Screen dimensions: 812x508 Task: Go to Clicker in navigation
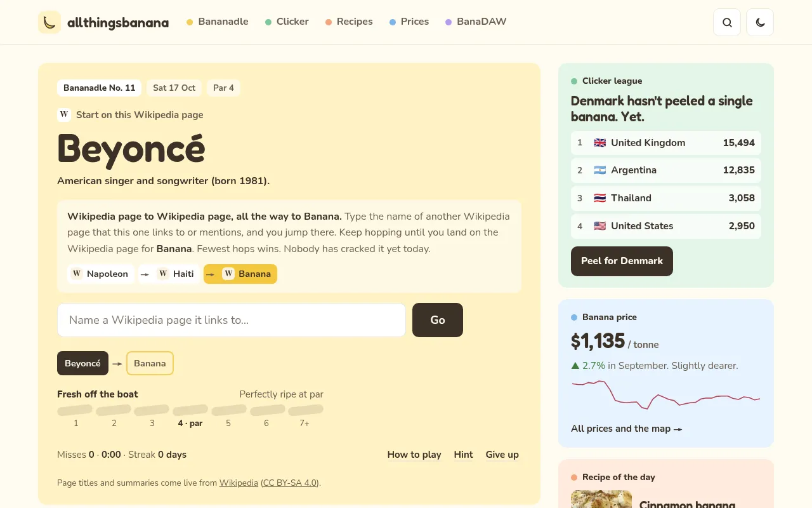[x=287, y=22]
